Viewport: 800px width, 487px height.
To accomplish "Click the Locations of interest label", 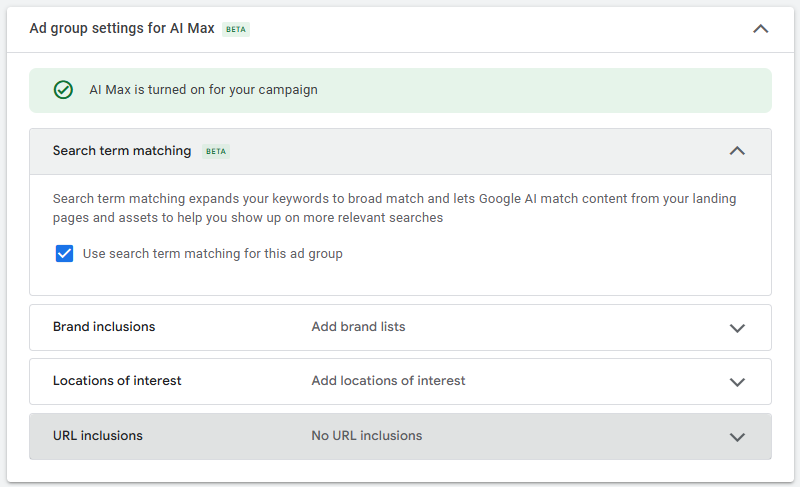I will click(x=117, y=381).
